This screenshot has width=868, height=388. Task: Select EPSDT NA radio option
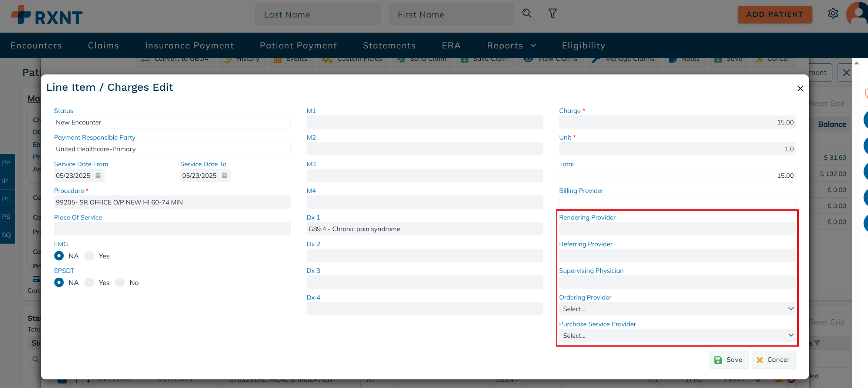(x=59, y=282)
